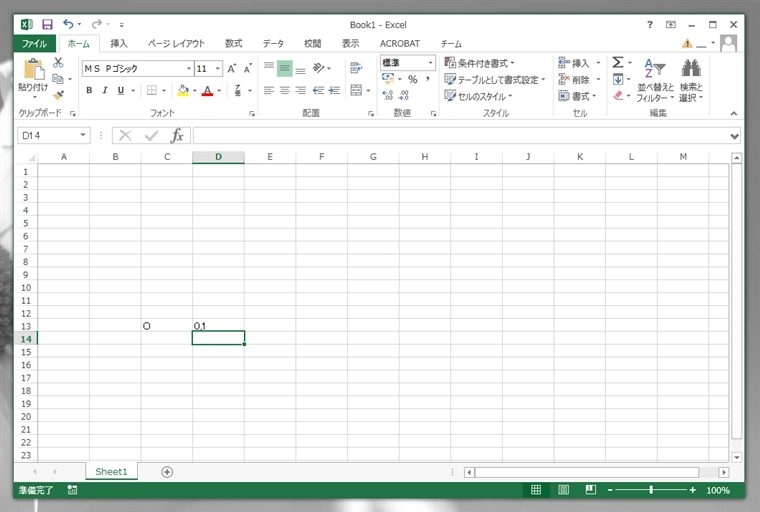This screenshot has height=512, width=760.
Task: Switch to the Page Layout (ページ レイアウト) tab
Action: 176,44
